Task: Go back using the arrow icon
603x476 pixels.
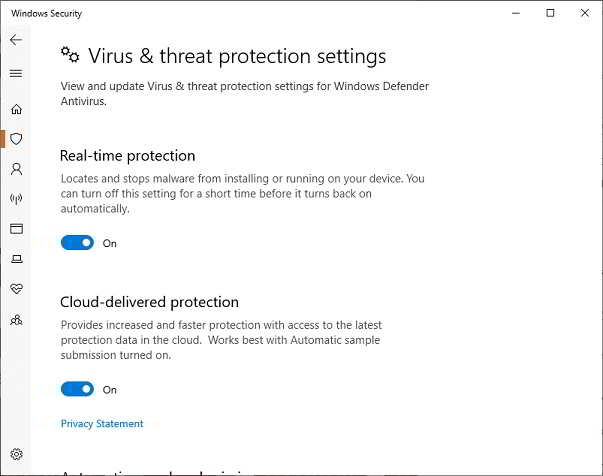Action: pyautogui.click(x=16, y=40)
